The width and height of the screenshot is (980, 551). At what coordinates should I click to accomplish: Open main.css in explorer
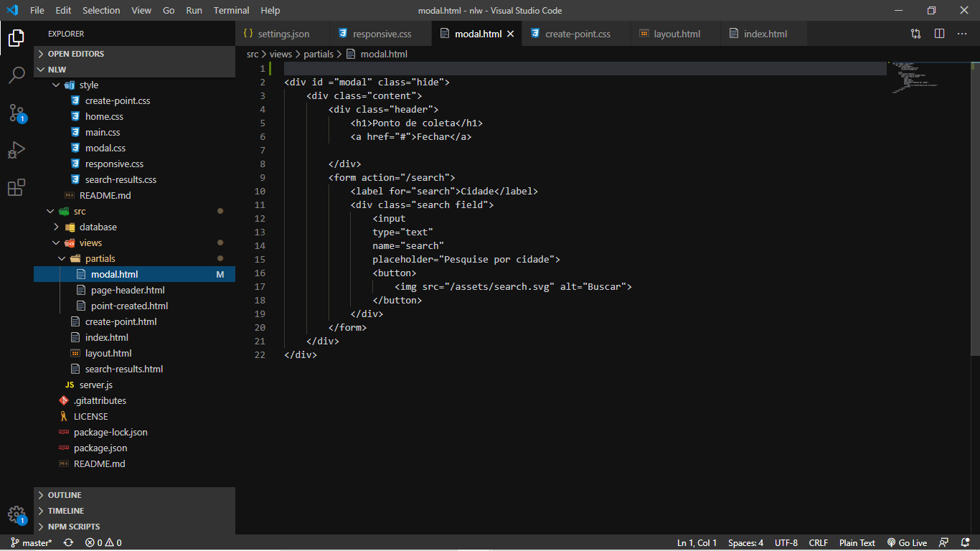[x=134, y=132]
